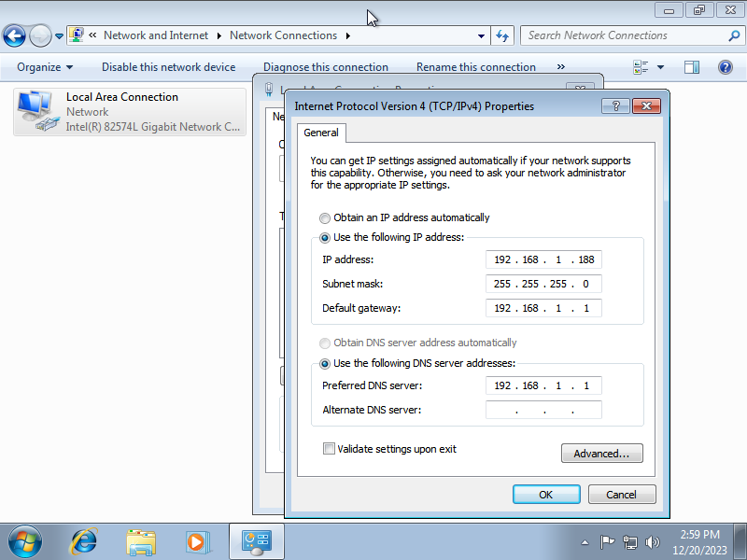Click the change your view icon
This screenshot has width=747, height=560.
tap(641, 67)
